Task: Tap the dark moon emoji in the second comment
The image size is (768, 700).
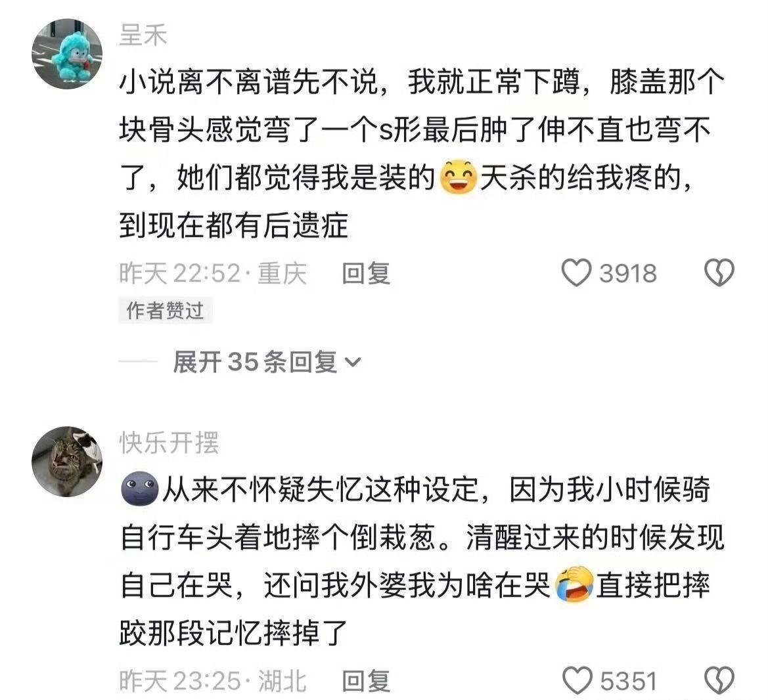Action: [x=139, y=489]
